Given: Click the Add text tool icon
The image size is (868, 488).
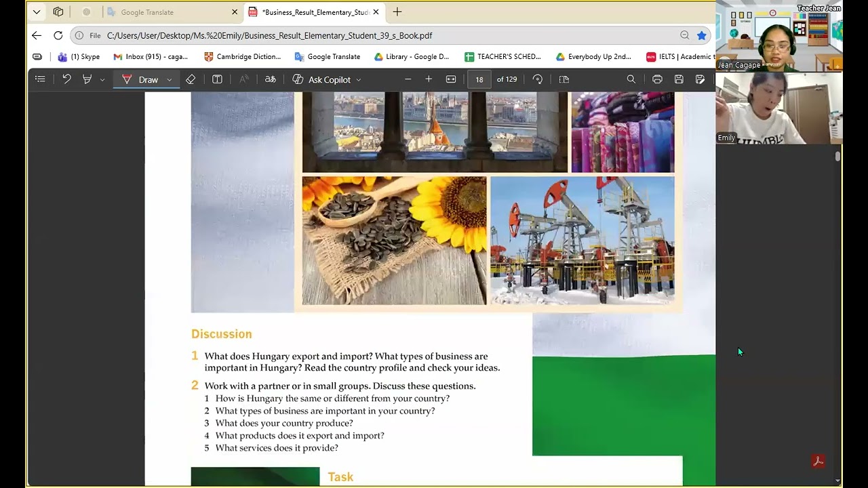Looking at the screenshot, I should point(217,79).
